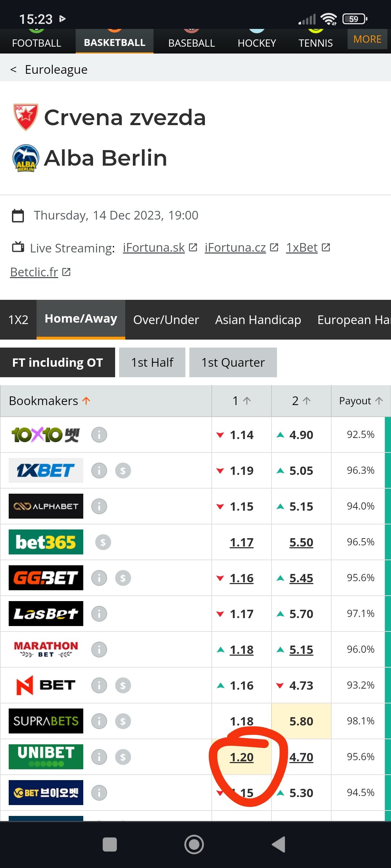This screenshot has height=868, width=391.
Task: Tap dollar bonus icon next to 1XBET
Action: [123, 471]
